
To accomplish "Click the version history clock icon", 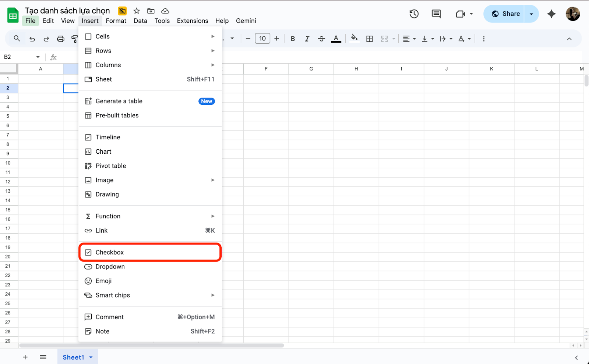I will (414, 14).
